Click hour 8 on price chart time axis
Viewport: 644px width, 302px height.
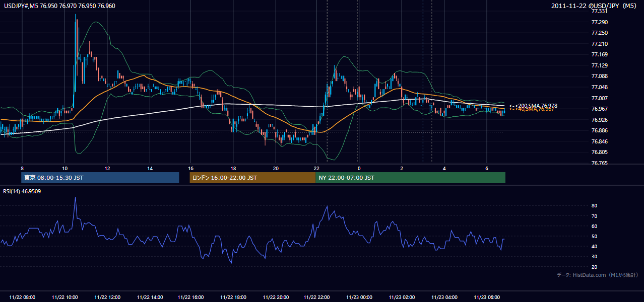pos(22,168)
